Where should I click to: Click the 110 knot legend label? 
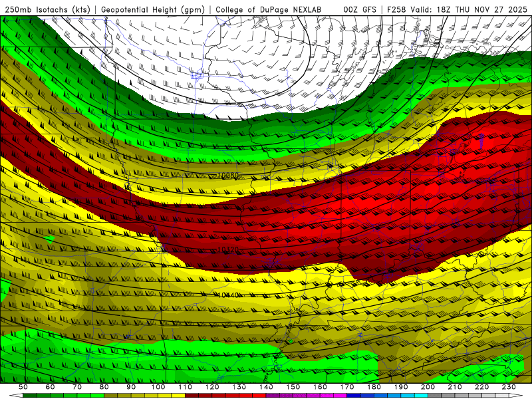coord(186,387)
